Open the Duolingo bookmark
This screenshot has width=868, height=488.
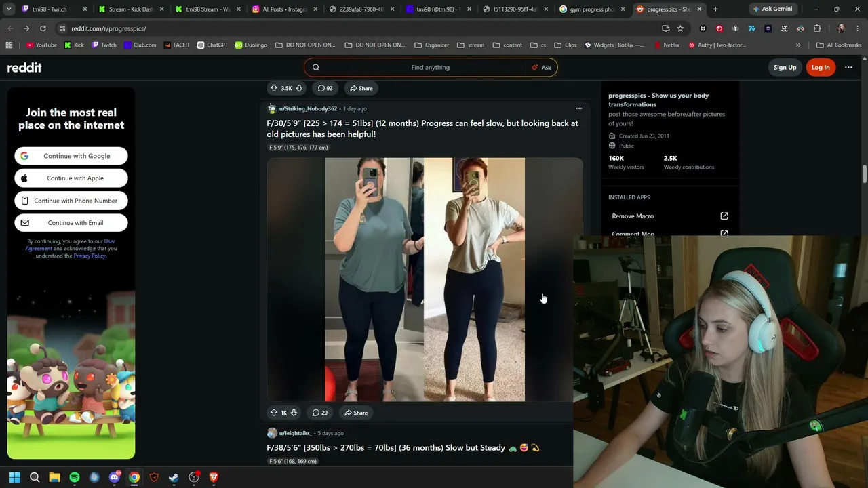pos(251,45)
